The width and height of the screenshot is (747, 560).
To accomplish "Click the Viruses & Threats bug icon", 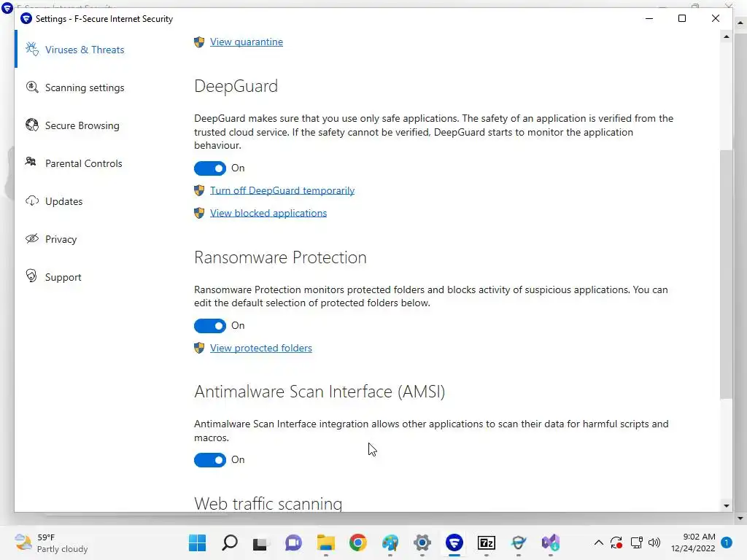I will 32,49.
